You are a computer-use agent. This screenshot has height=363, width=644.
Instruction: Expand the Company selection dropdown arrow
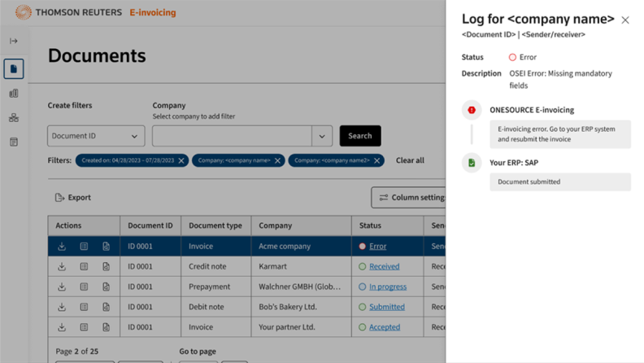(322, 136)
